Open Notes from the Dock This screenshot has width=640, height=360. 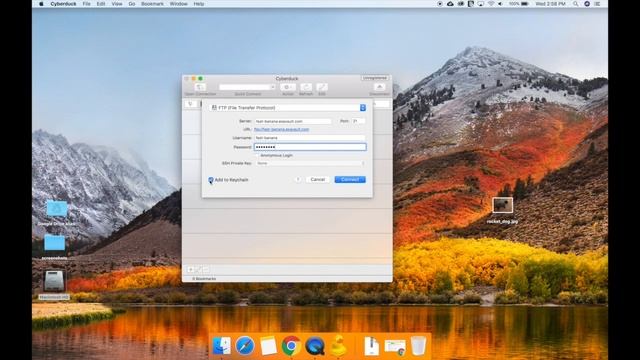point(268,346)
